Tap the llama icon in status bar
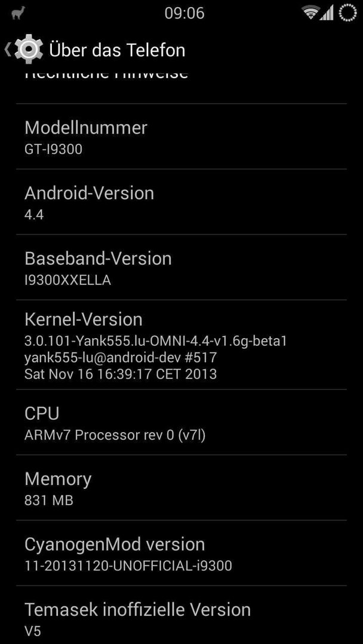The width and height of the screenshot is (363, 644). pyautogui.click(x=19, y=13)
